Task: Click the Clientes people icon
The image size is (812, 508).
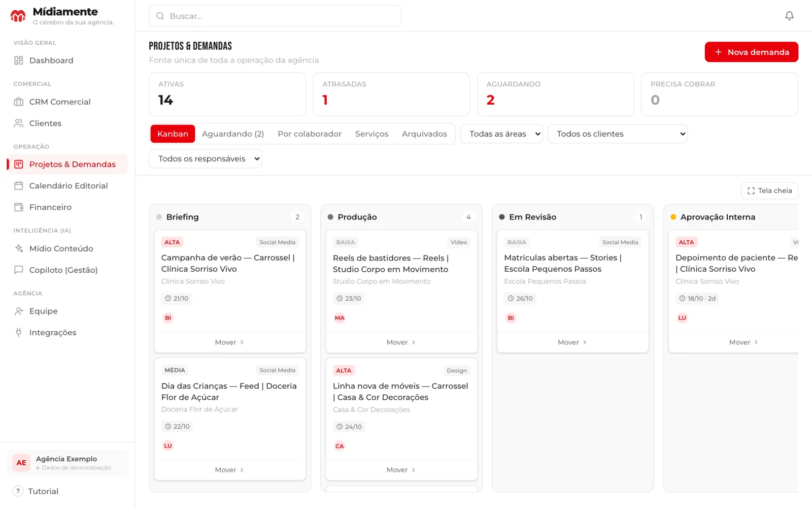Action: [19, 123]
